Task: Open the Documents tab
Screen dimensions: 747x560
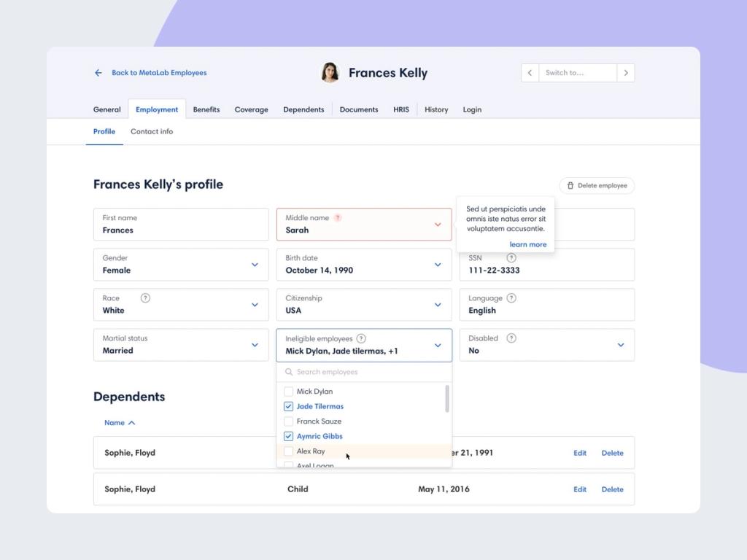Action: click(x=359, y=109)
